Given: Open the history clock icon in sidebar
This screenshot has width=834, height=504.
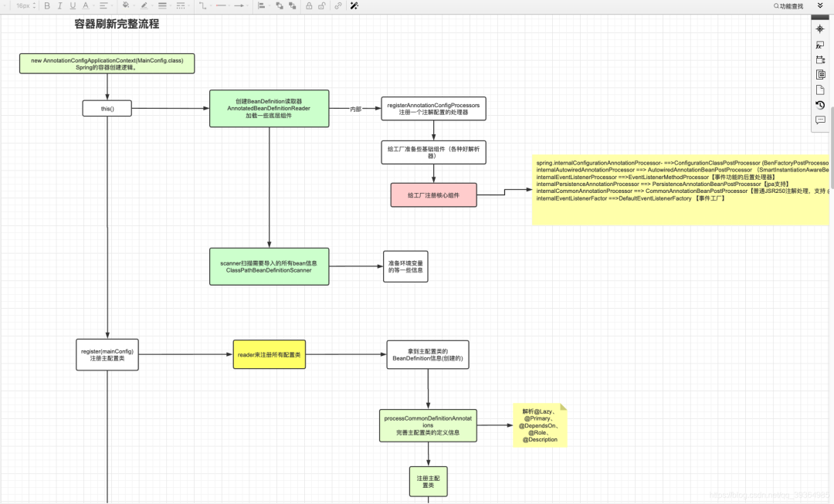Looking at the screenshot, I should pos(819,105).
